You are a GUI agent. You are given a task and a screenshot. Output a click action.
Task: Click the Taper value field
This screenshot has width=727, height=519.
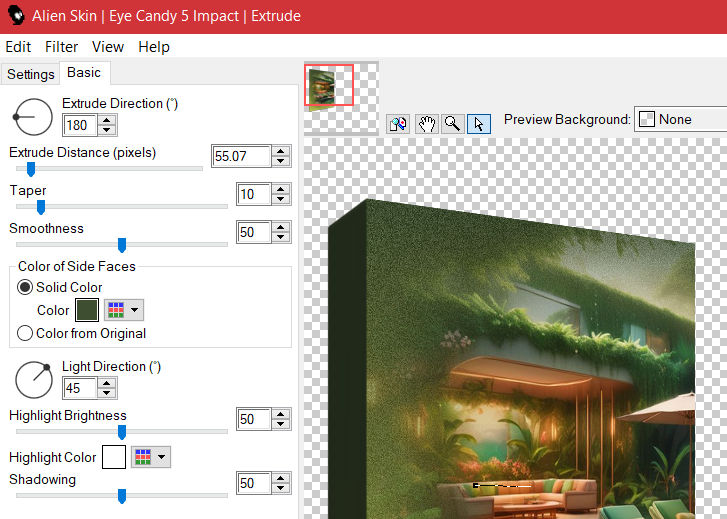point(253,194)
